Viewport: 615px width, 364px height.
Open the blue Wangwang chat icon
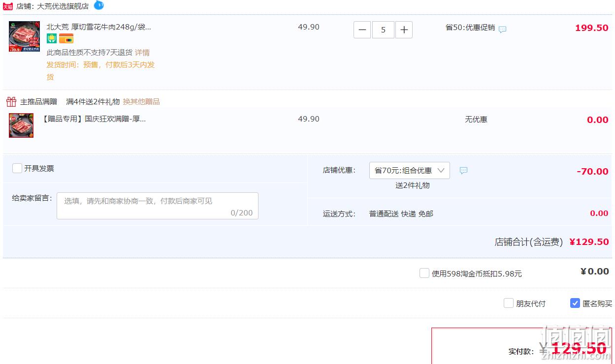99,5
